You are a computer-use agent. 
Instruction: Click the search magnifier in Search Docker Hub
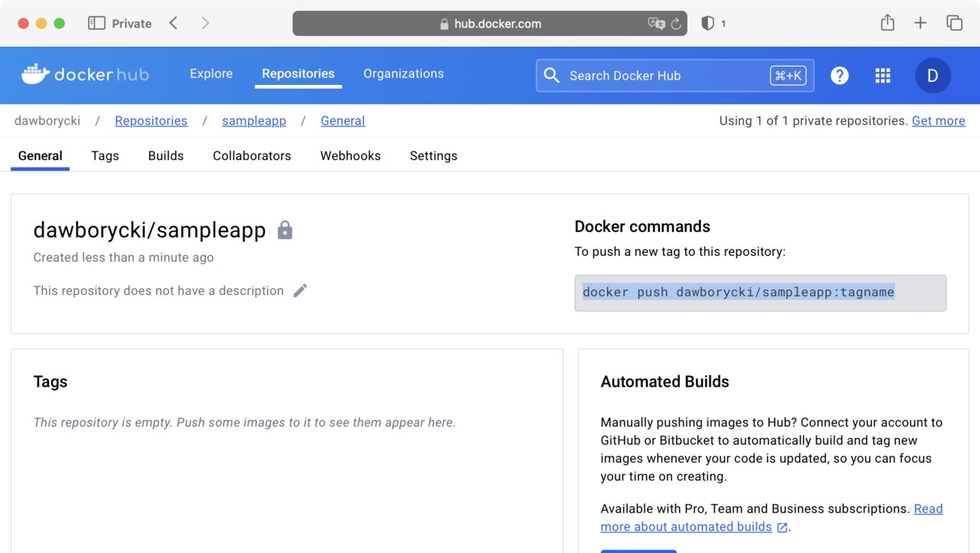(x=551, y=75)
